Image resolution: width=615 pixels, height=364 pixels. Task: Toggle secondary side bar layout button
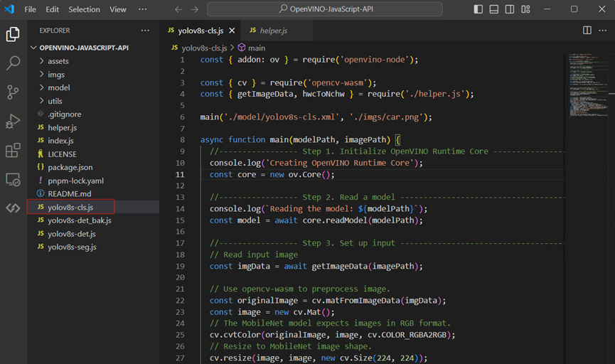[510, 9]
